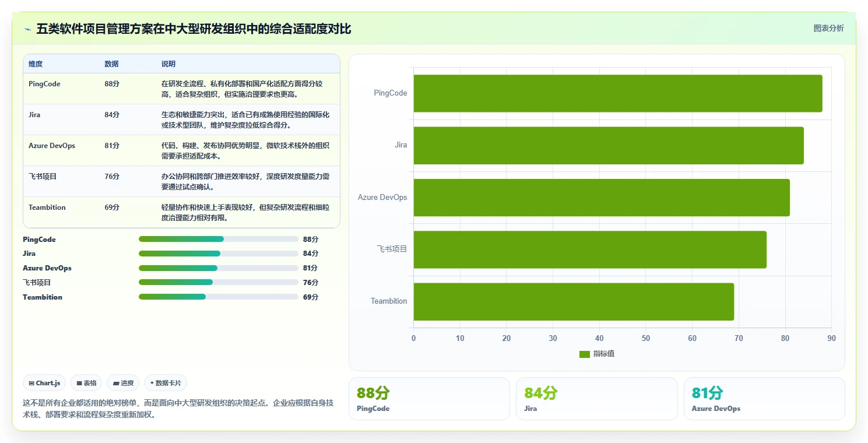Click the Teambition bar in the chart
Viewport: 868px width, 443px height.
pos(574,301)
